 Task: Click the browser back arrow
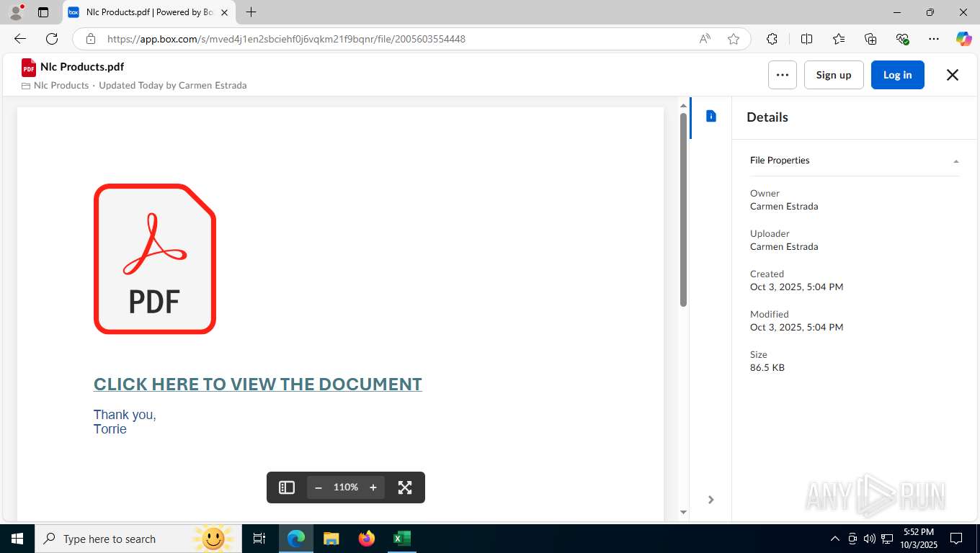pyautogui.click(x=19, y=39)
